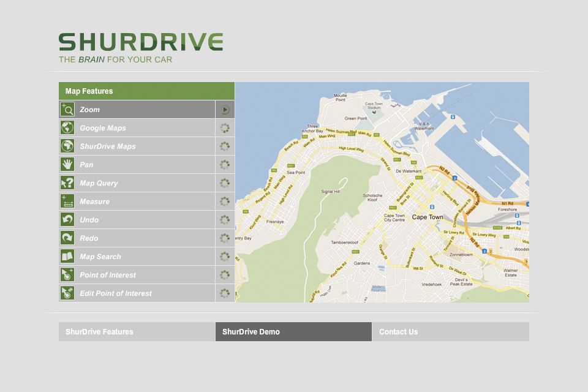Click the Redo arrow icon

pyautogui.click(x=67, y=238)
